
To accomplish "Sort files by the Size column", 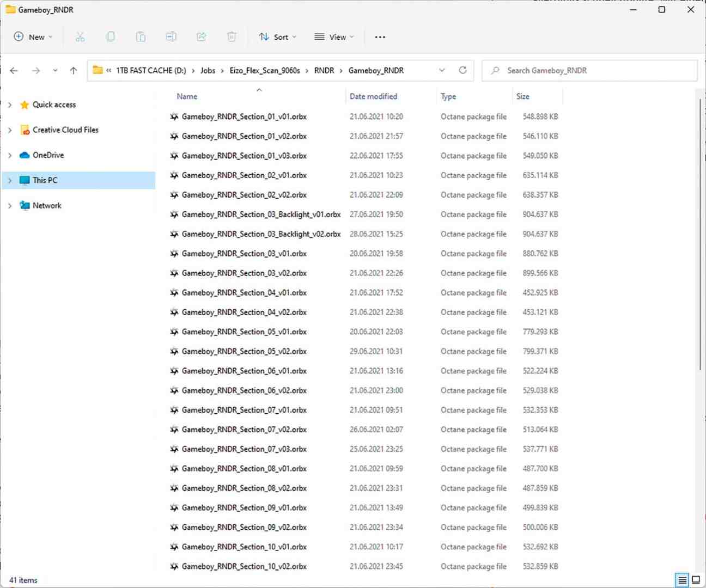I will (x=522, y=96).
